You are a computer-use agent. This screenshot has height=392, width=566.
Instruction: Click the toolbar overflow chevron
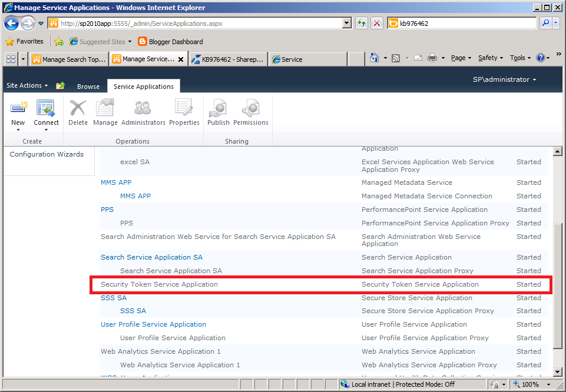[x=558, y=54]
